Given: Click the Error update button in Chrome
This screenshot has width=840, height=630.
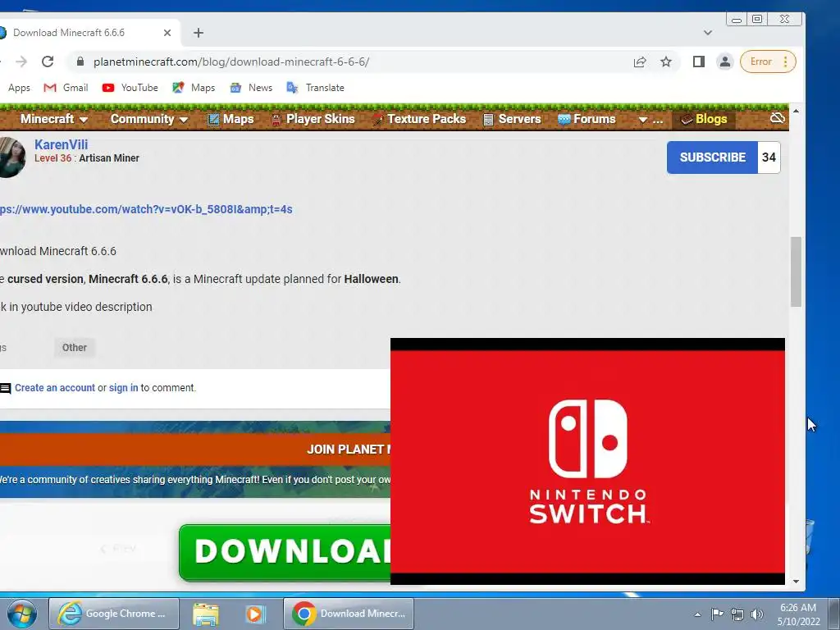Looking at the screenshot, I should [x=768, y=62].
